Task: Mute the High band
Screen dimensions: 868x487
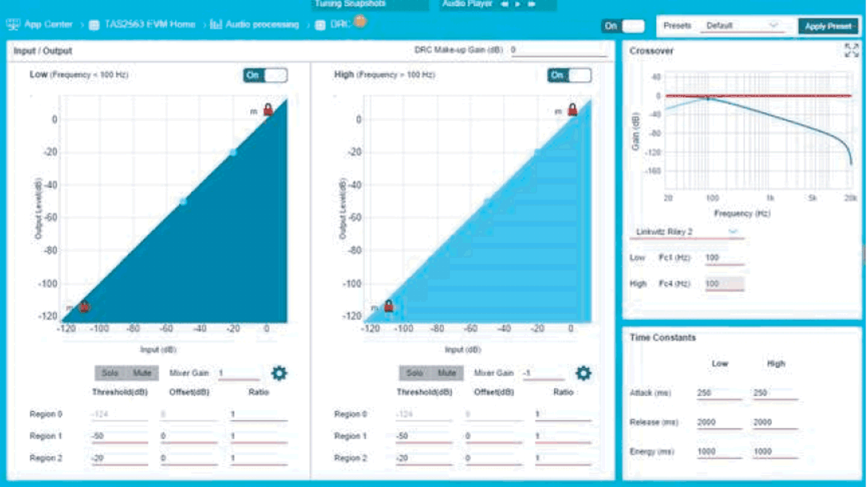Action: tap(446, 373)
